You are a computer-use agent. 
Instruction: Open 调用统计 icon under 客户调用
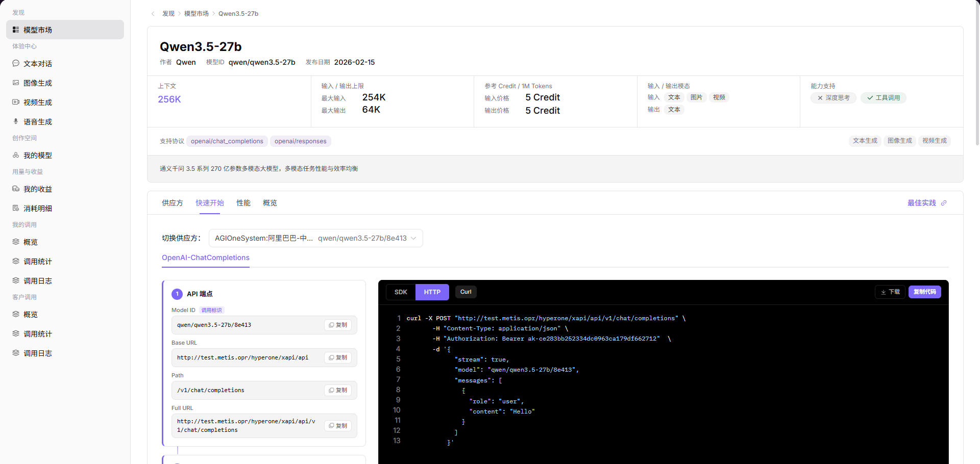(16, 333)
